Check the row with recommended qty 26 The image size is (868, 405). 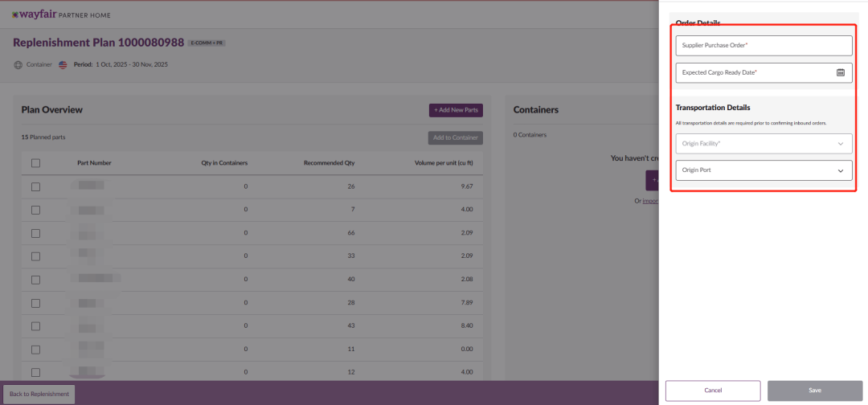point(35,186)
